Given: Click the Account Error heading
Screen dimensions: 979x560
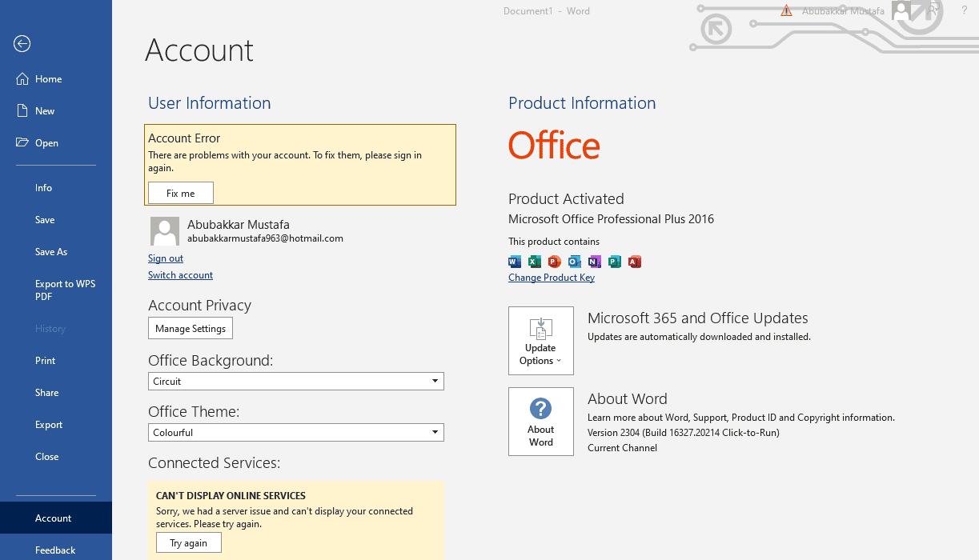Looking at the screenshot, I should pos(184,138).
